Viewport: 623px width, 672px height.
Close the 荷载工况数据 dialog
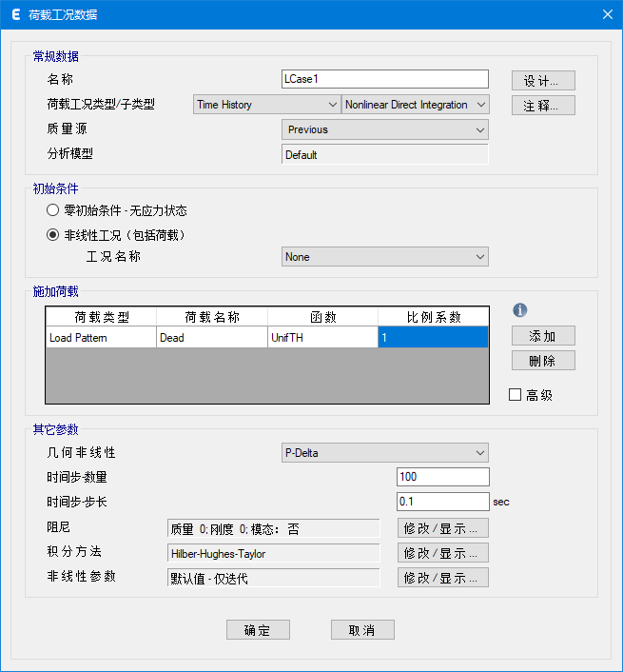click(x=607, y=14)
